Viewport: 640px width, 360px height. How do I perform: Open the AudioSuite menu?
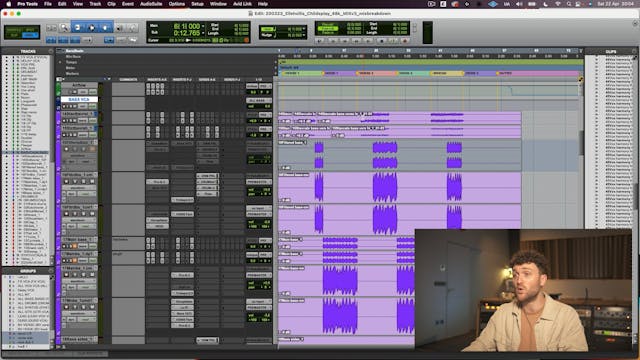[151, 4]
